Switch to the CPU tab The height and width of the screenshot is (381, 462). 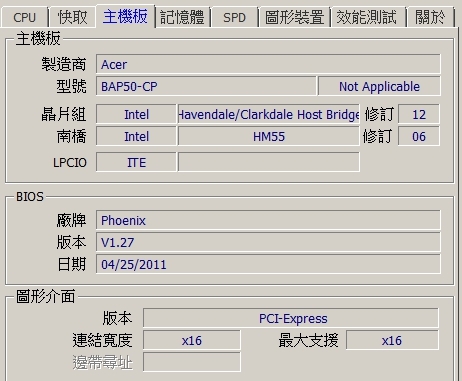coord(25,17)
